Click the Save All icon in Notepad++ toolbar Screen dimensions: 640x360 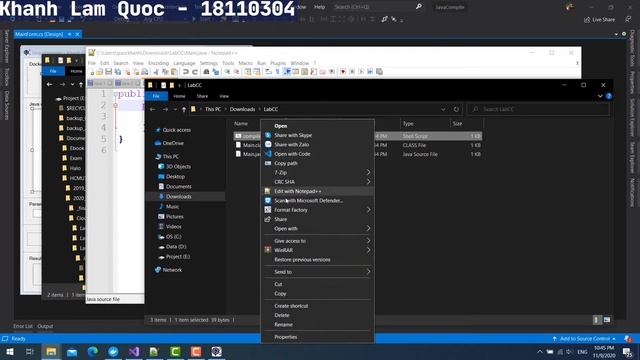tap(118, 72)
